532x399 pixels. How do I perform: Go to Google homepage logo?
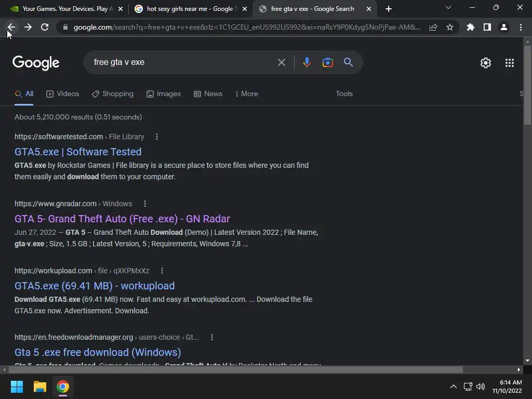coord(36,63)
